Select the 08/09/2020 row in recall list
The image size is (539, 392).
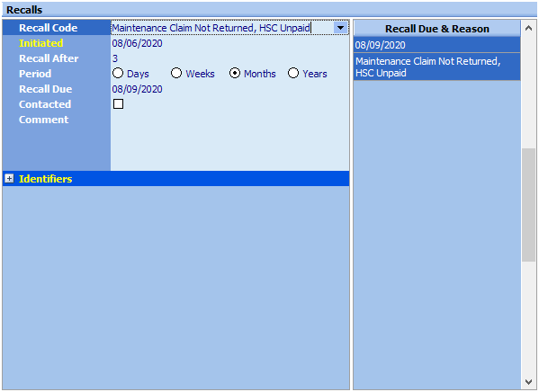436,45
